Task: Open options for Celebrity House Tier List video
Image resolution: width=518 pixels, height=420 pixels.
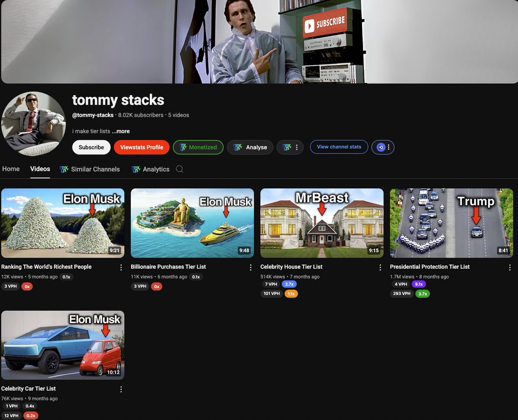Action: 380,267
